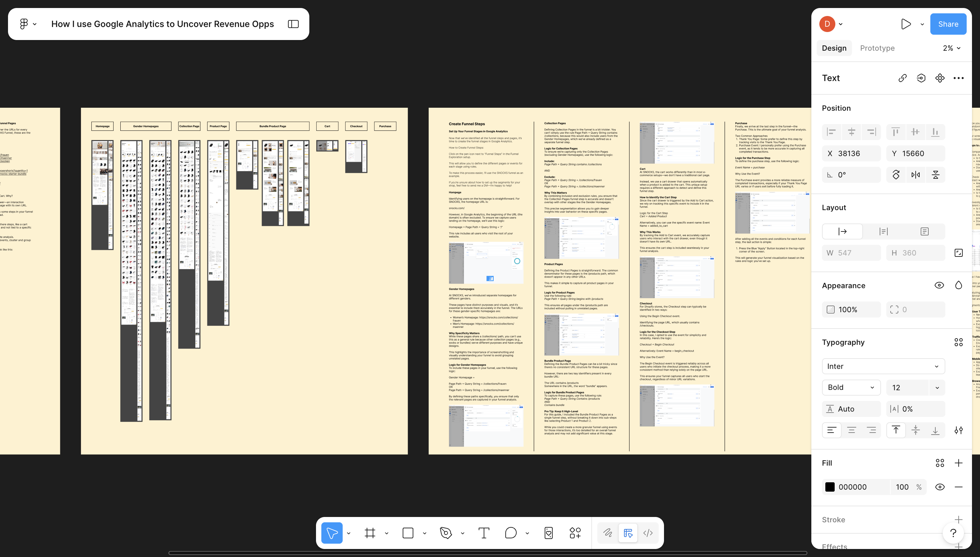Select the Move tool
The height and width of the screenshot is (557, 980).
point(332,533)
